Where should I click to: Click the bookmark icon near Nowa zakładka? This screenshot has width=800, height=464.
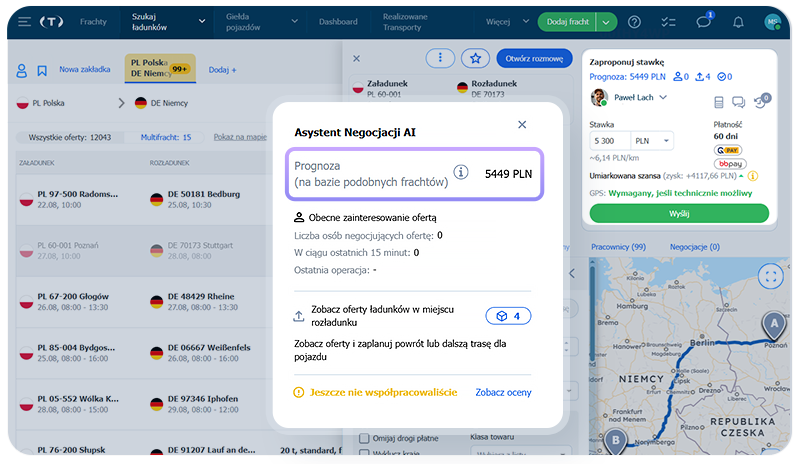coord(42,70)
